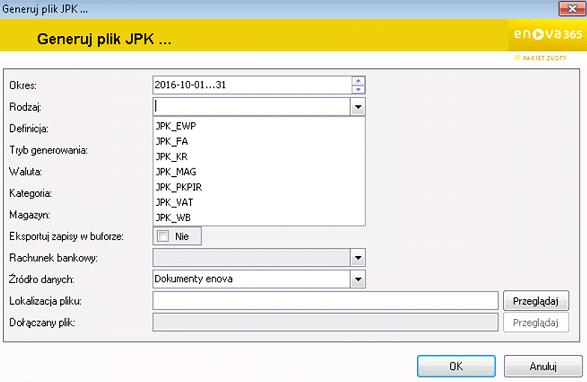Image resolution: width=587 pixels, height=382 pixels.
Task: Cancel with the Anuluj button
Action: 543,366
